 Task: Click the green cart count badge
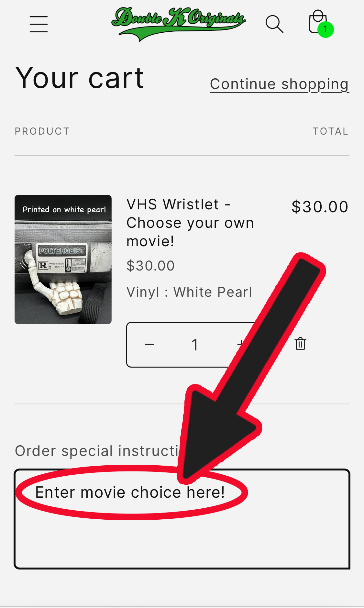pos(325,29)
